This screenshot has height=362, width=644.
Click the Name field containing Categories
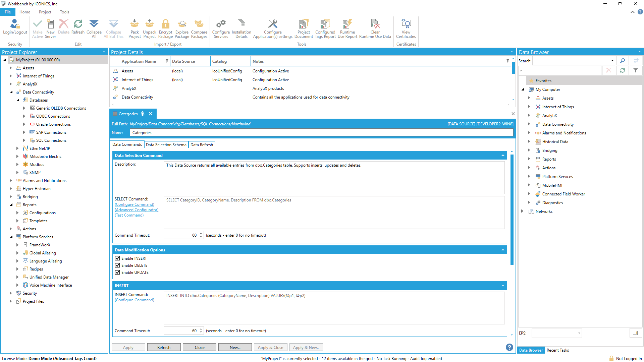pos(321,133)
